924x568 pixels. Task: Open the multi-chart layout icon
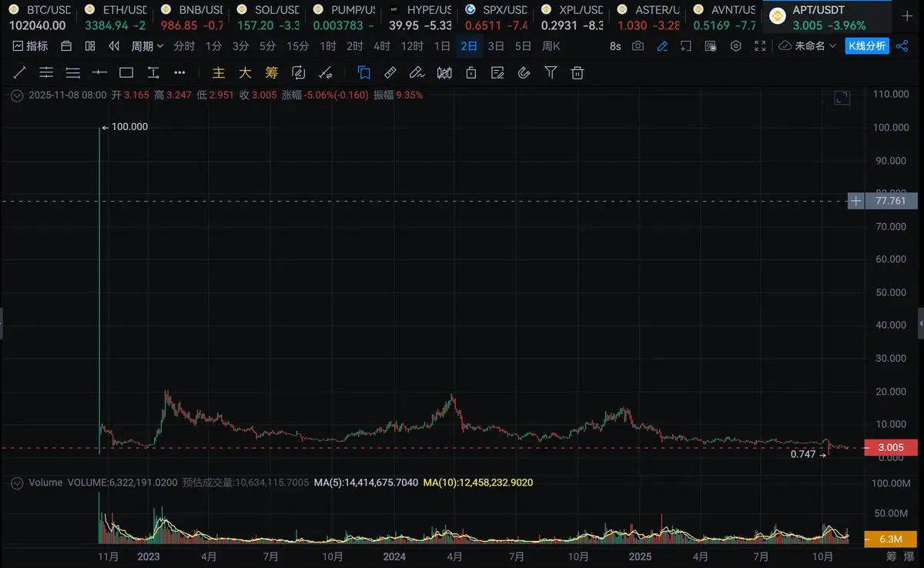90,46
